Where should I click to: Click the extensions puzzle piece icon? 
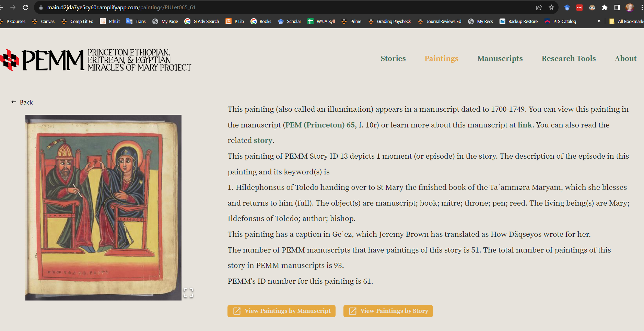(x=605, y=7)
